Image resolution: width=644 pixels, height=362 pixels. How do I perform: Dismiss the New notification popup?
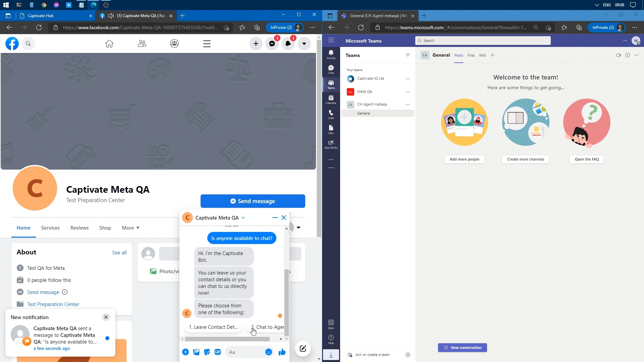point(106,317)
